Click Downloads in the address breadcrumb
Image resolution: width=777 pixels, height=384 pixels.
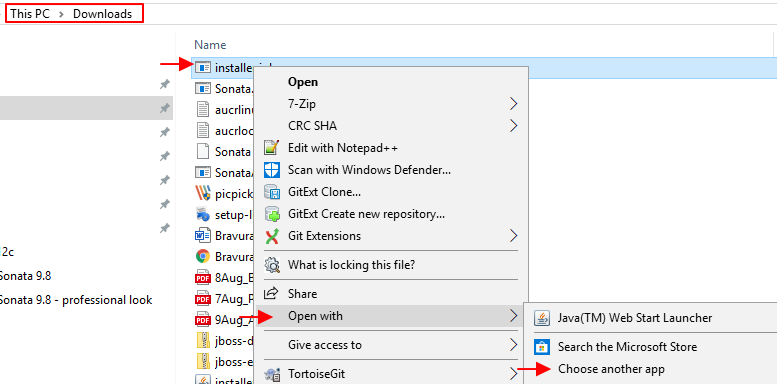click(103, 14)
